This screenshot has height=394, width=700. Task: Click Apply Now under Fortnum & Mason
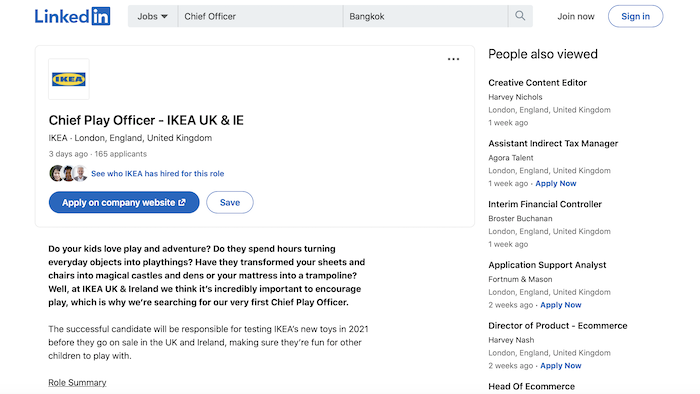(x=561, y=305)
